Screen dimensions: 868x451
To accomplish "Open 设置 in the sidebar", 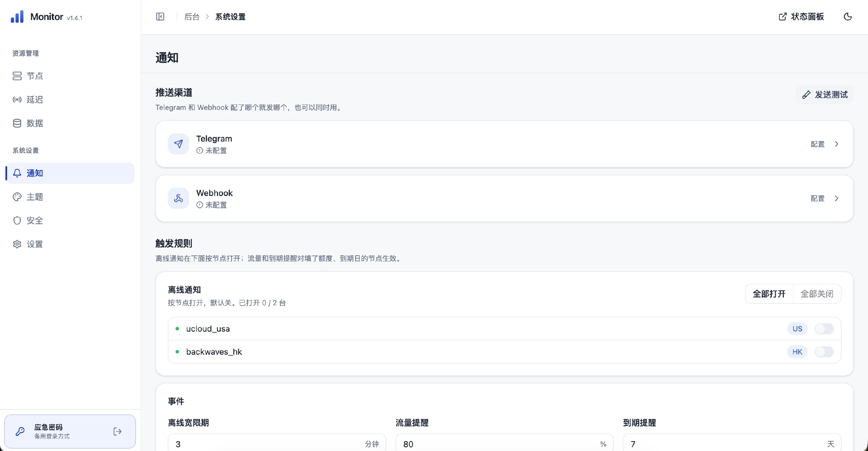I will (x=70, y=244).
